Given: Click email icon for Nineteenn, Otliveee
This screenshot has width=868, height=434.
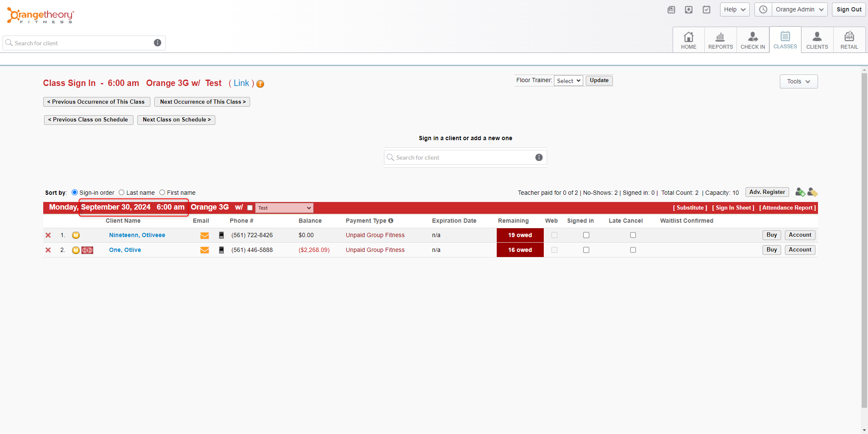Looking at the screenshot, I should [205, 235].
